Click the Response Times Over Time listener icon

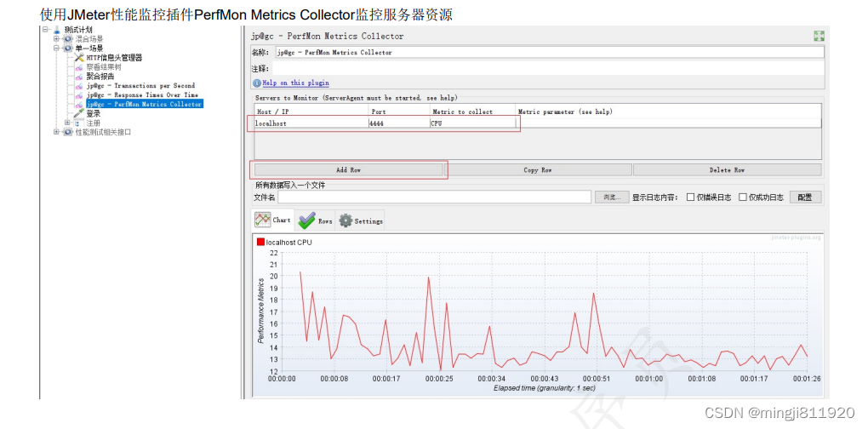[x=79, y=94]
